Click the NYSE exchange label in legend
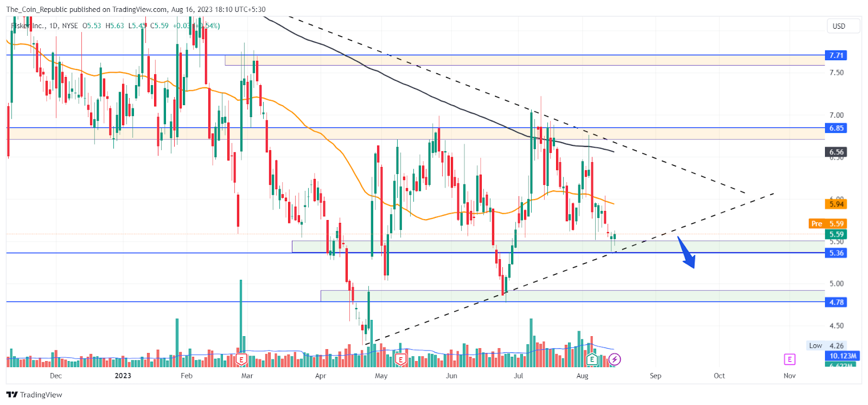The height and width of the screenshot is (405, 868). [x=70, y=25]
